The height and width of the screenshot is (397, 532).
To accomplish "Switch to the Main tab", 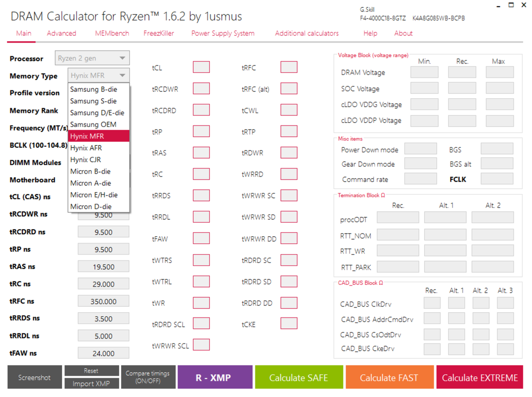I will pyautogui.click(x=23, y=33).
